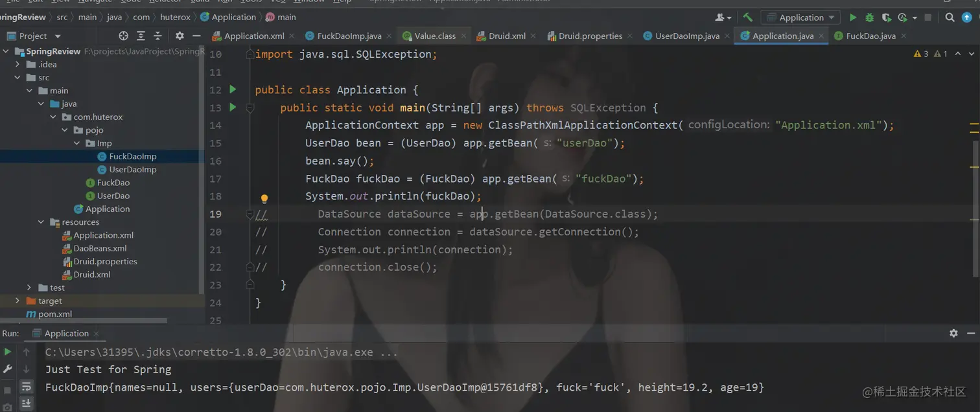Select the Application tab in Run panel
This screenshot has height=412, width=980.
[x=66, y=333]
